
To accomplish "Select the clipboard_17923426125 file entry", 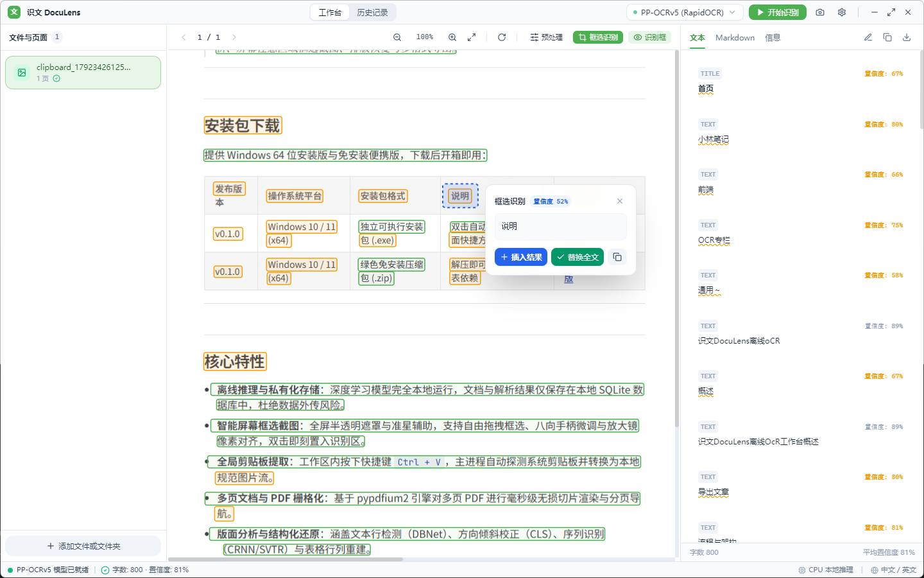I will point(83,73).
